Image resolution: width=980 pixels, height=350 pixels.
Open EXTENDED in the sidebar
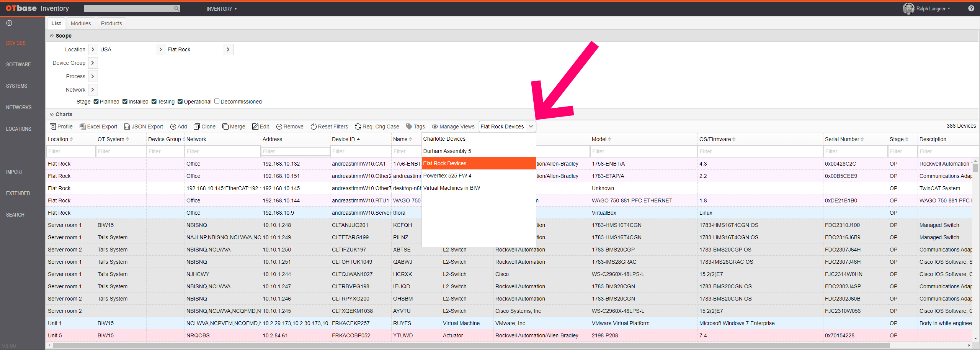(18, 193)
